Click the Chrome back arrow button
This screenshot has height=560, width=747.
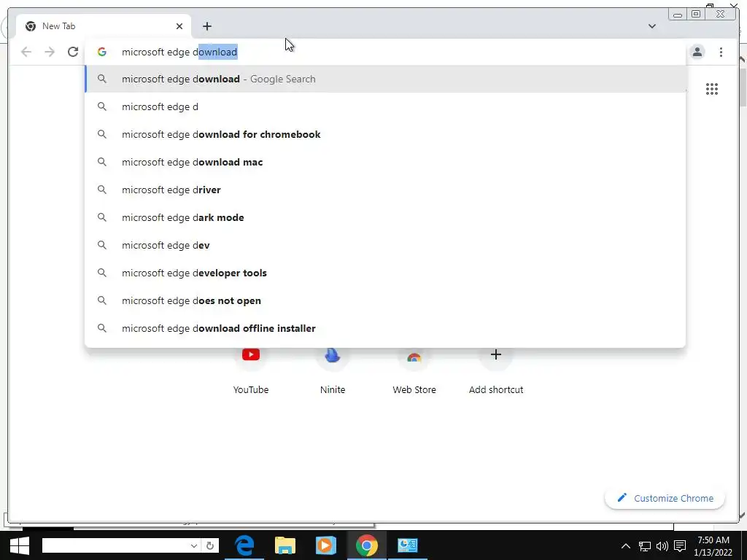tap(26, 52)
